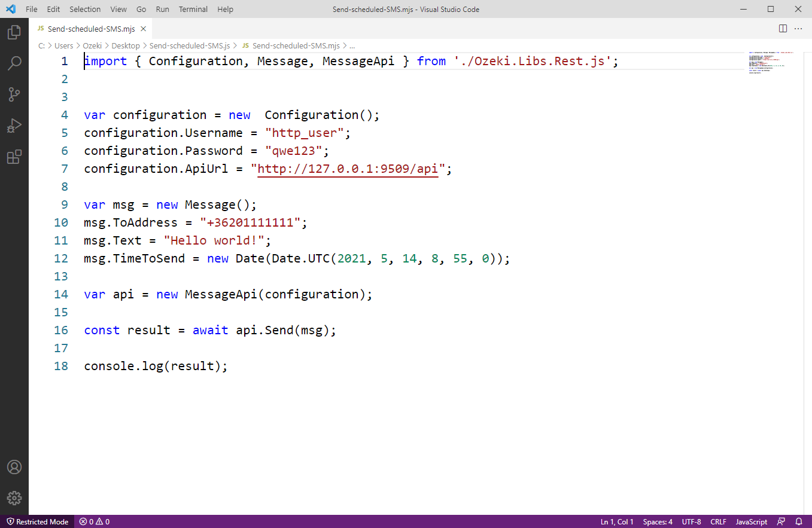Click line number 12 in gutter
This screenshot has width=812, height=528.
tap(61, 258)
